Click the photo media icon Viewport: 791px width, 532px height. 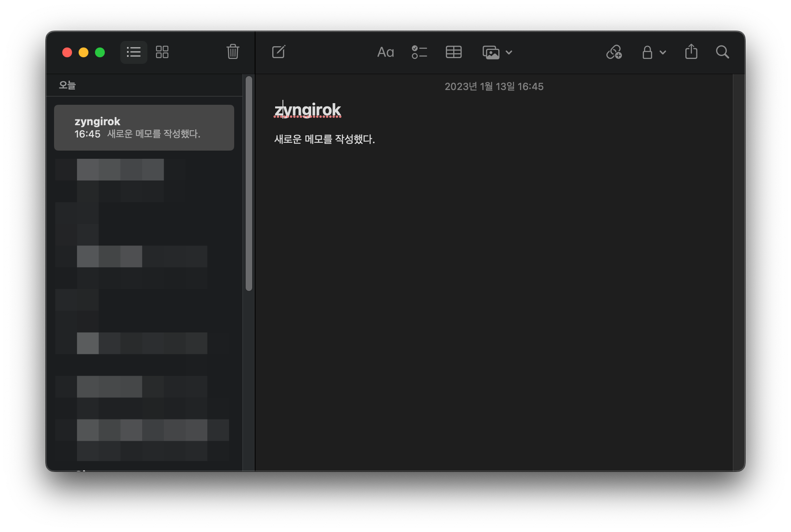491,52
